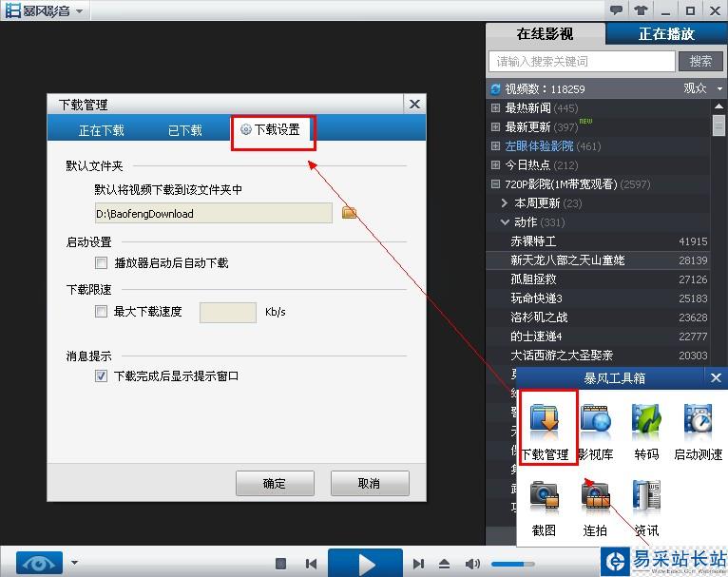728x577 pixels.
Task: Adjust the volume slider
Action: pos(512,564)
